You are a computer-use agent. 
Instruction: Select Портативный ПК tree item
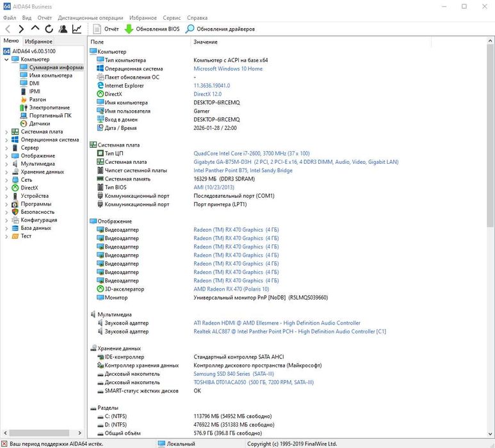click(x=51, y=115)
